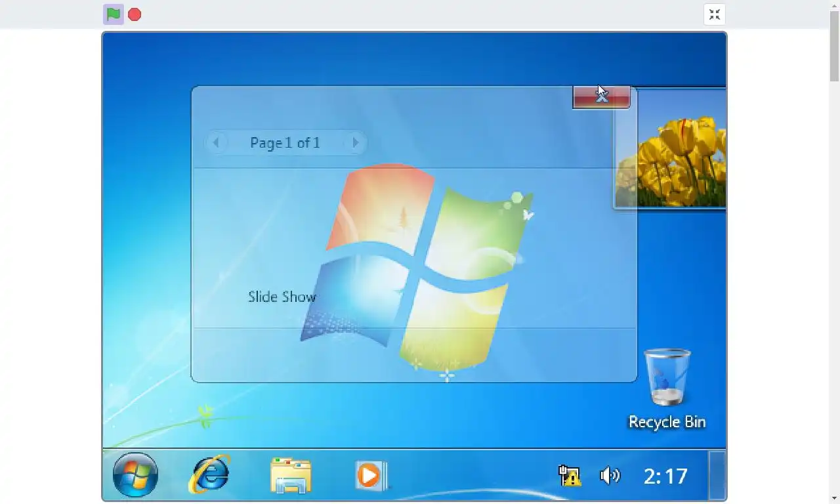The image size is (840, 504).
Task: Click the scroll down arrow of the page scrollbar
Action: click(834, 498)
